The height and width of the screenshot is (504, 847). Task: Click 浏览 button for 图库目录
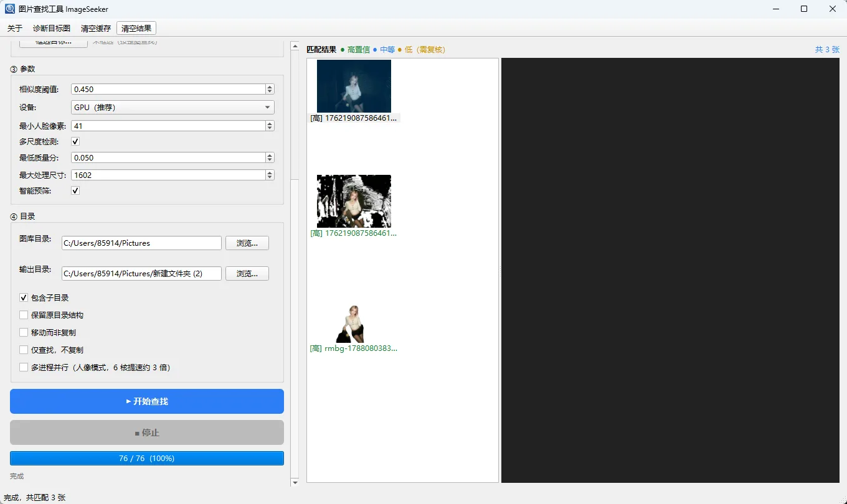[x=247, y=243]
